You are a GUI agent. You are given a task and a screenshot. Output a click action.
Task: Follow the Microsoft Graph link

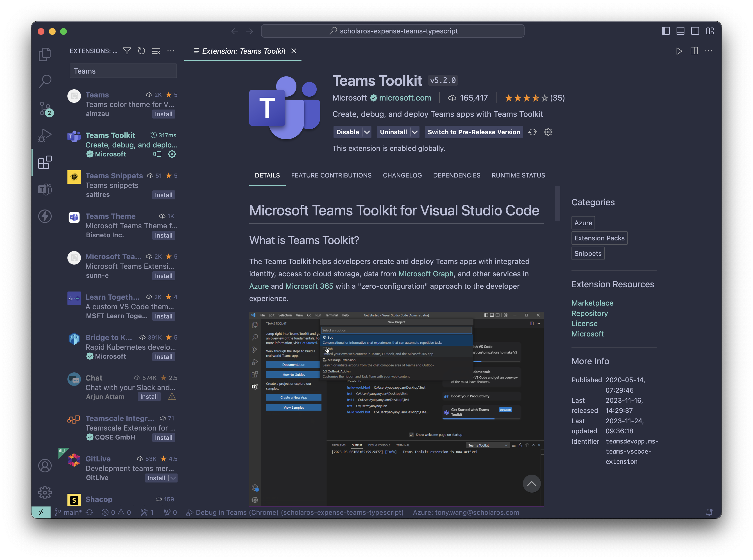pyautogui.click(x=426, y=274)
